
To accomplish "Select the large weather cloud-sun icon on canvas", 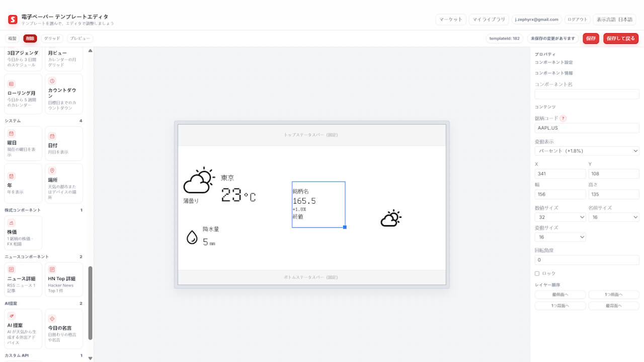I will 199,180.
